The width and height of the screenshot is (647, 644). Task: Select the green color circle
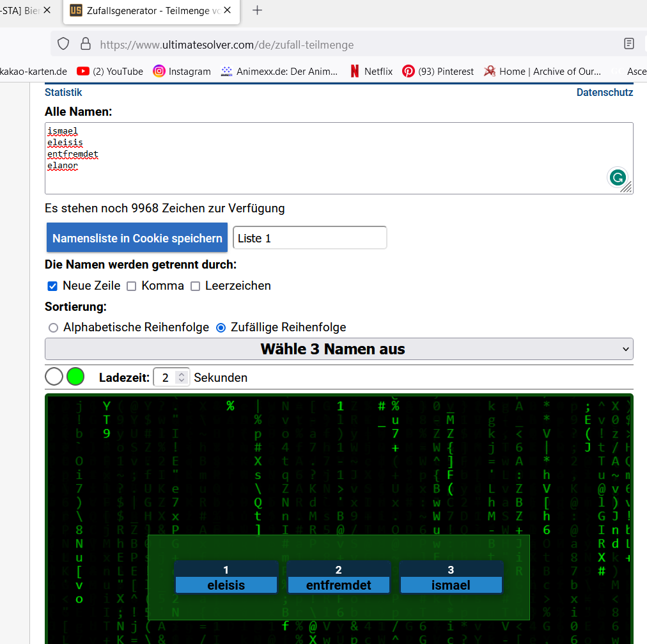point(75,377)
